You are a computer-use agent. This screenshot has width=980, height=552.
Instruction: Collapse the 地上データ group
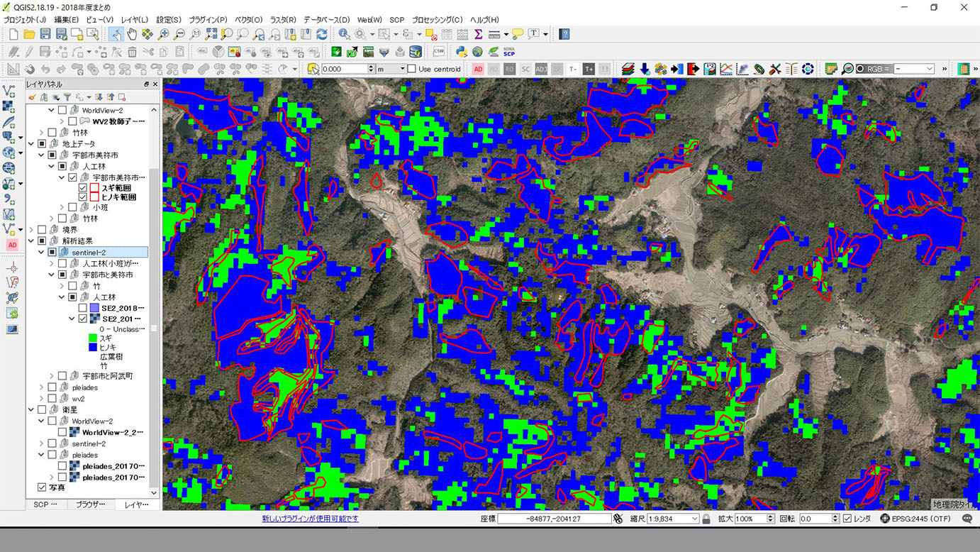pos(31,144)
